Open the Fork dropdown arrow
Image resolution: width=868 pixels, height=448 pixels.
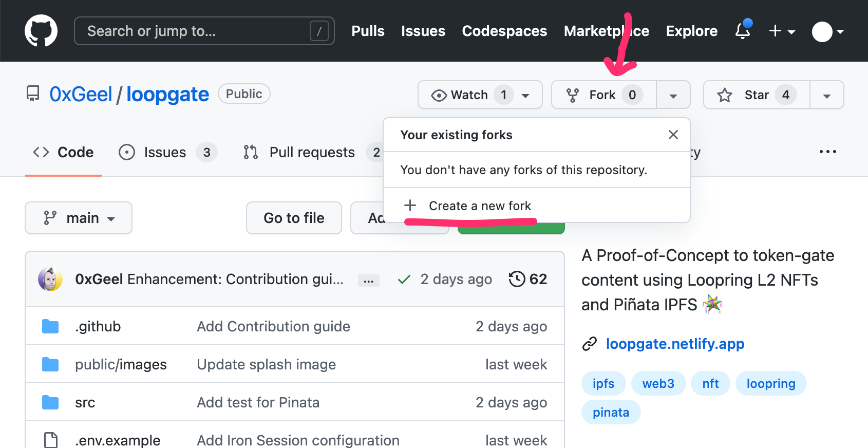673,95
